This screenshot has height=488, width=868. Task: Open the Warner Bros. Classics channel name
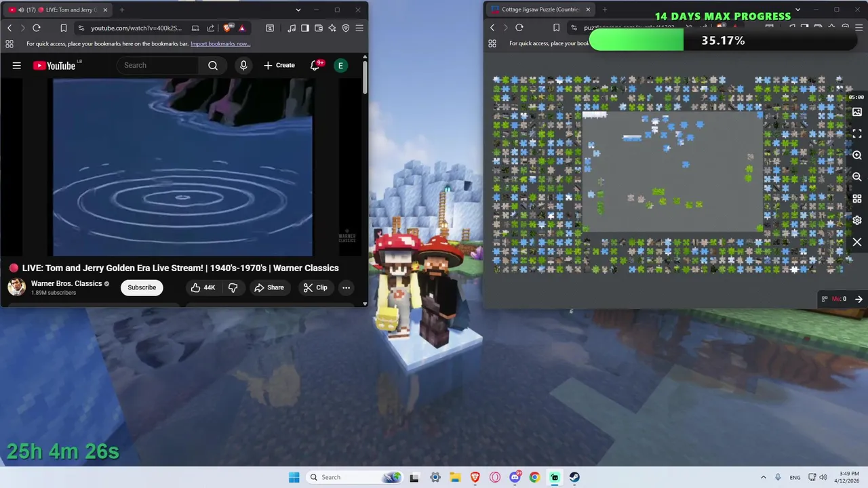point(66,283)
